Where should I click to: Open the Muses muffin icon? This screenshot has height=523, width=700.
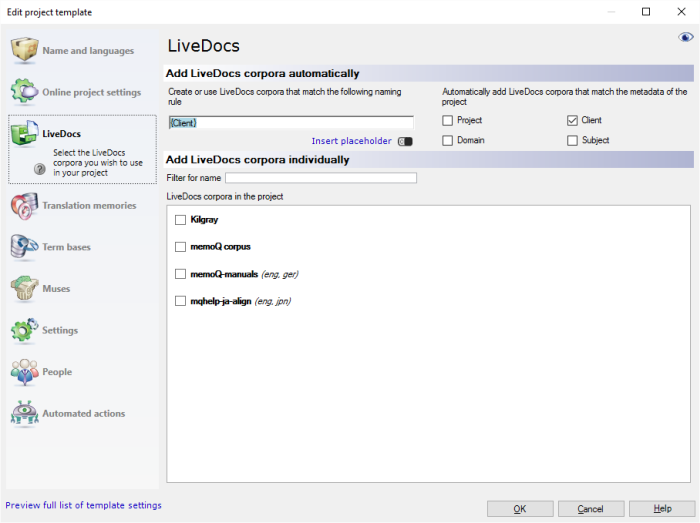coord(25,289)
